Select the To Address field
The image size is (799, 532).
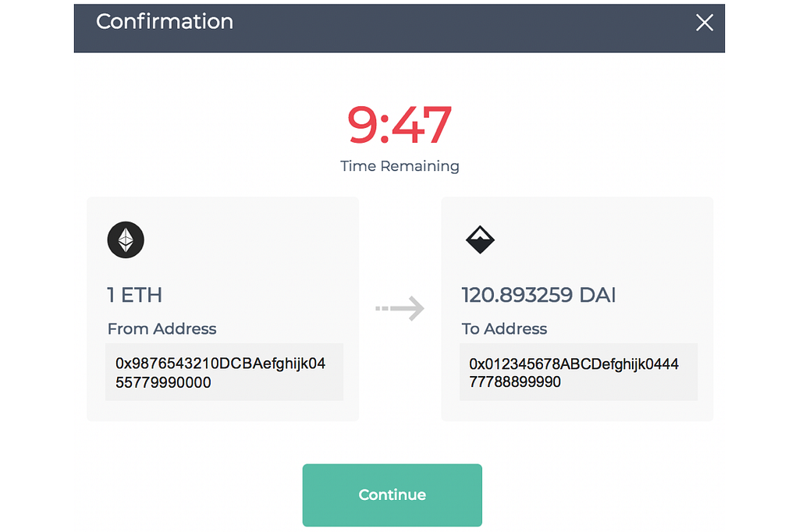[x=578, y=372]
